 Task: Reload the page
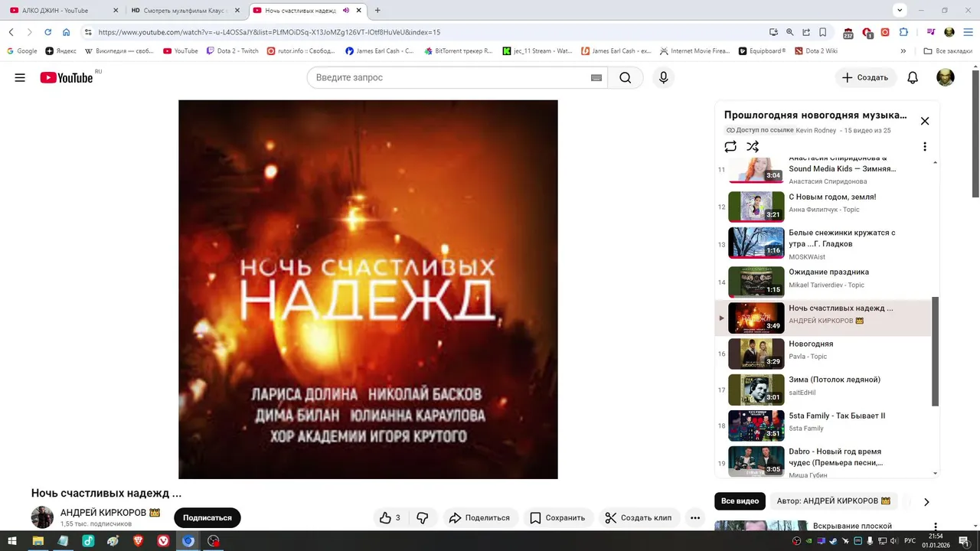coord(47,32)
